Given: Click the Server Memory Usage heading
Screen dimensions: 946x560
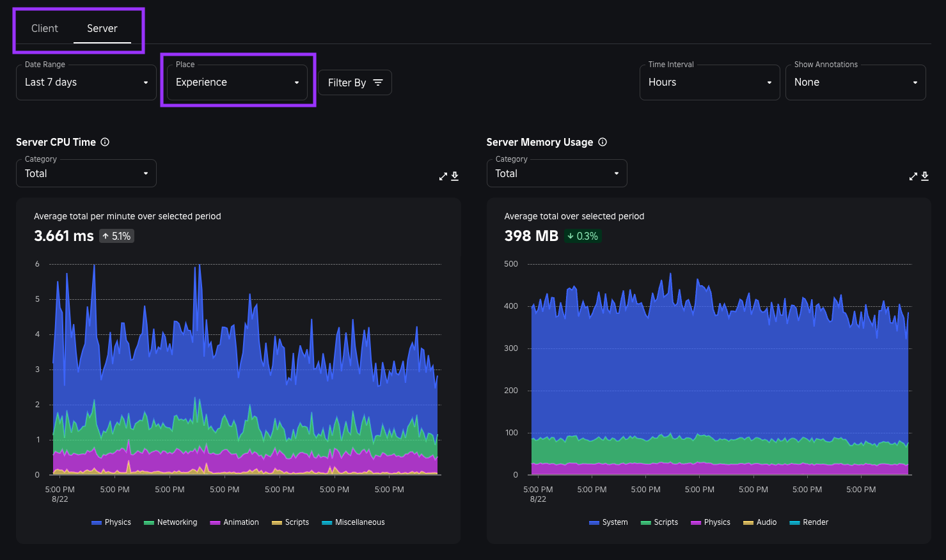Looking at the screenshot, I should [540, 142].
